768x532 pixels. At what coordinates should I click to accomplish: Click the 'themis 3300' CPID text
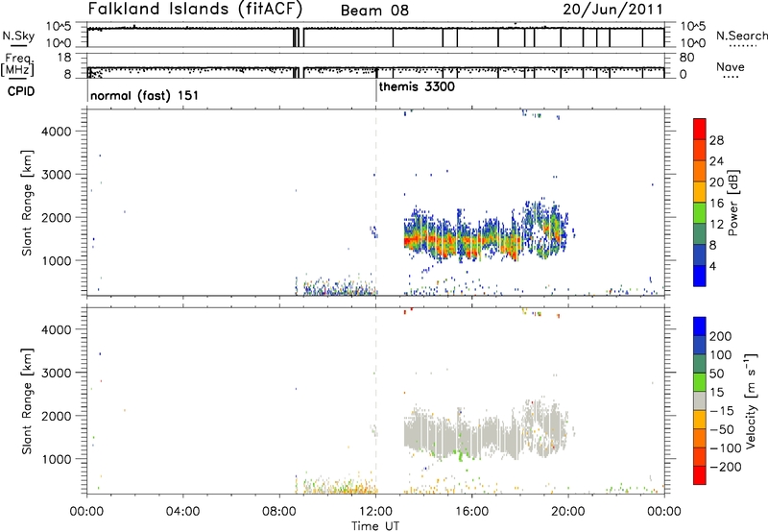[x=417, y=87]
